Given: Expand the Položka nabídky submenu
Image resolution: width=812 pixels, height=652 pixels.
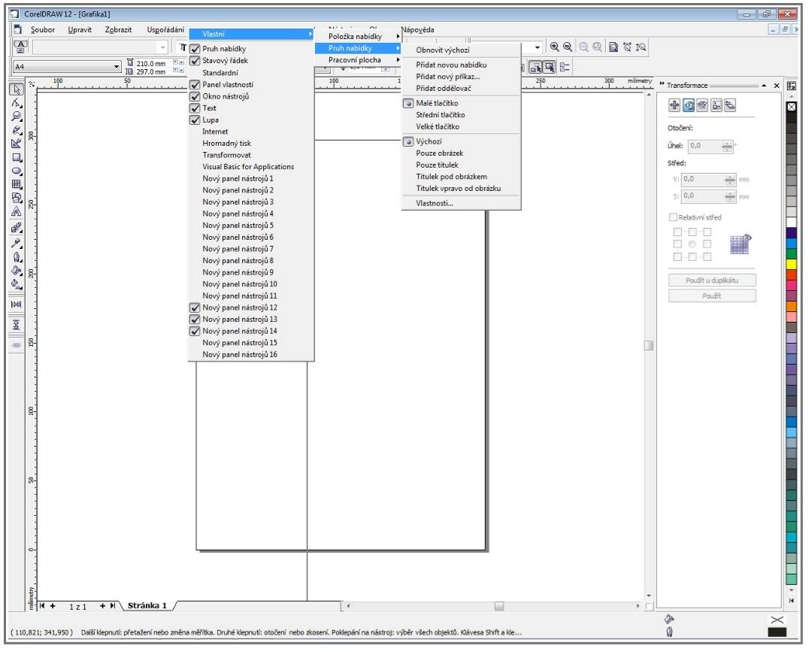Looking at the screenshot, I should tap(359, 36).
